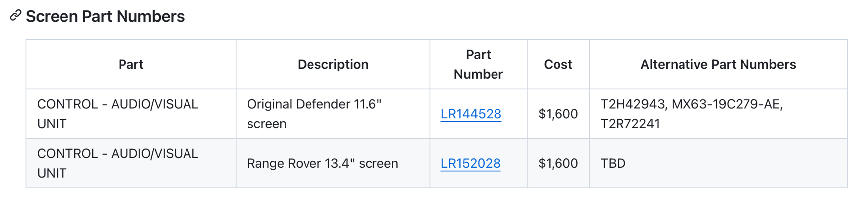Select the Part column header

[x=131, y=64]
